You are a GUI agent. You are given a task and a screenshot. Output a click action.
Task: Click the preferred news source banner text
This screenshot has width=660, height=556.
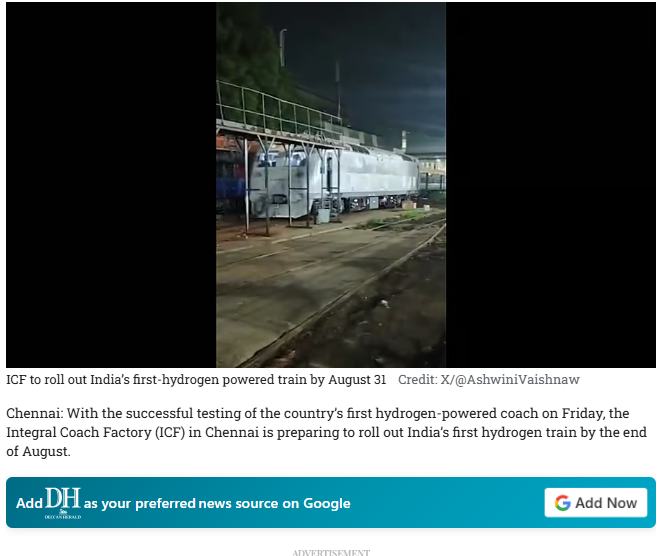pos(217,503)
